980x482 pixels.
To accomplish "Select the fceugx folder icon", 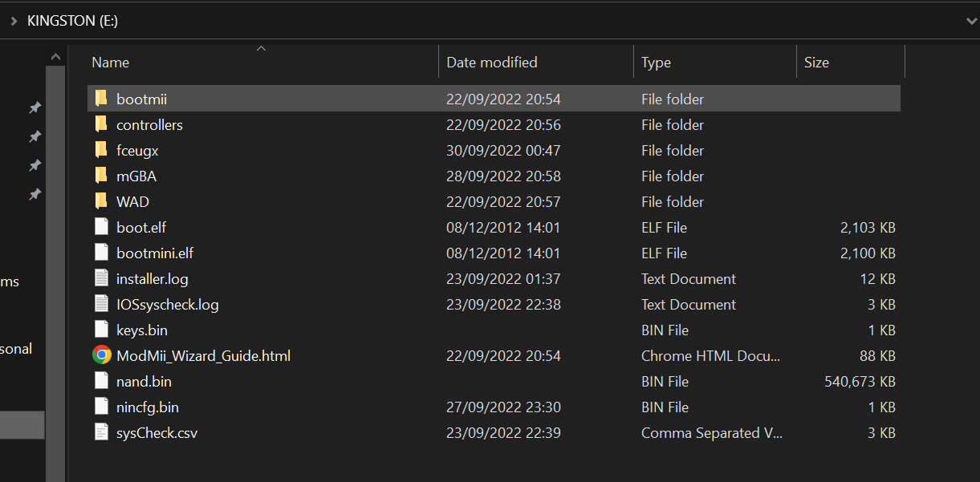I will point(101,150).
